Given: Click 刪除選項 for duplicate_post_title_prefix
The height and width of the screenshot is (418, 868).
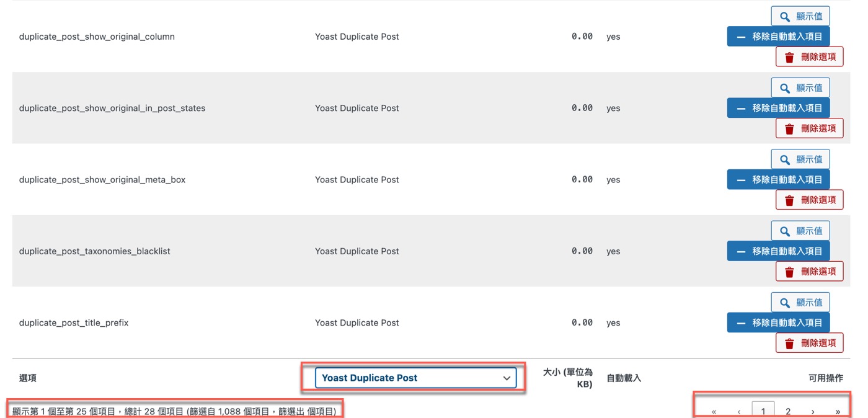Looking at the screenshot, I should coord(810,343).
